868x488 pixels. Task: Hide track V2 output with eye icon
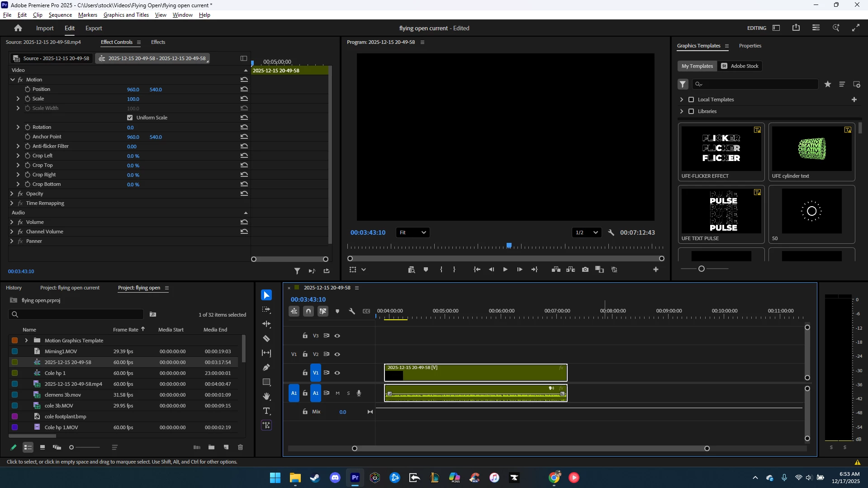pos(337,354)
